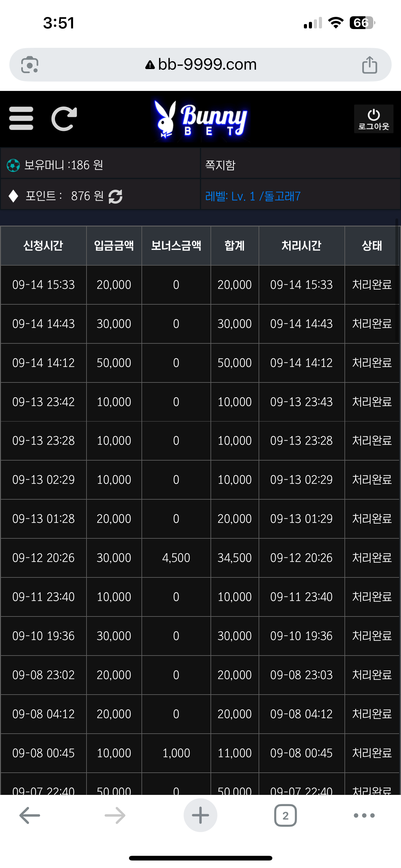Open the 쪽지함 message box

tap(220, 166)
